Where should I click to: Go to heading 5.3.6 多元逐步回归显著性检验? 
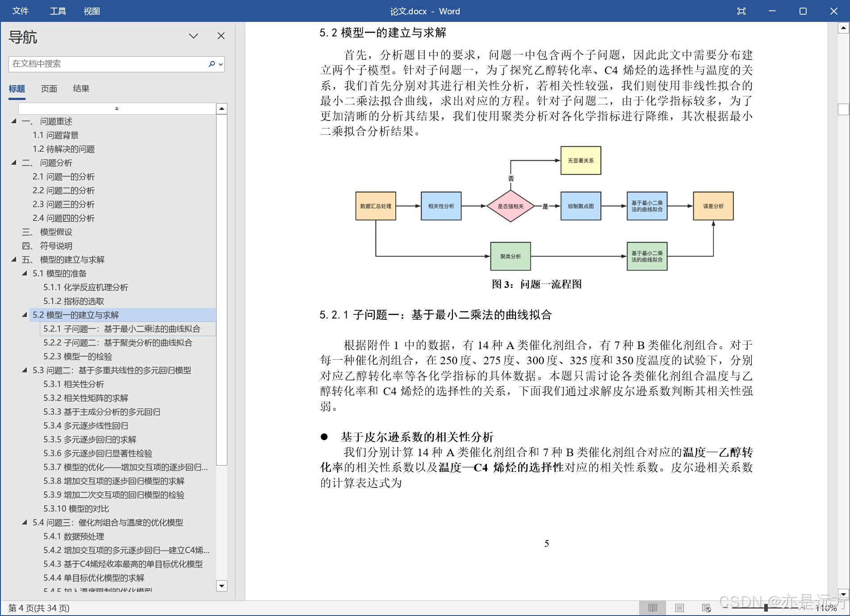[x=98, y=453]
